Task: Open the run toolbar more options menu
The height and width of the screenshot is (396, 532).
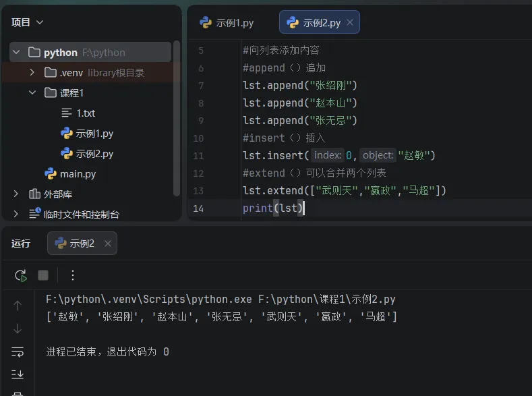Action: coord(73,275)
